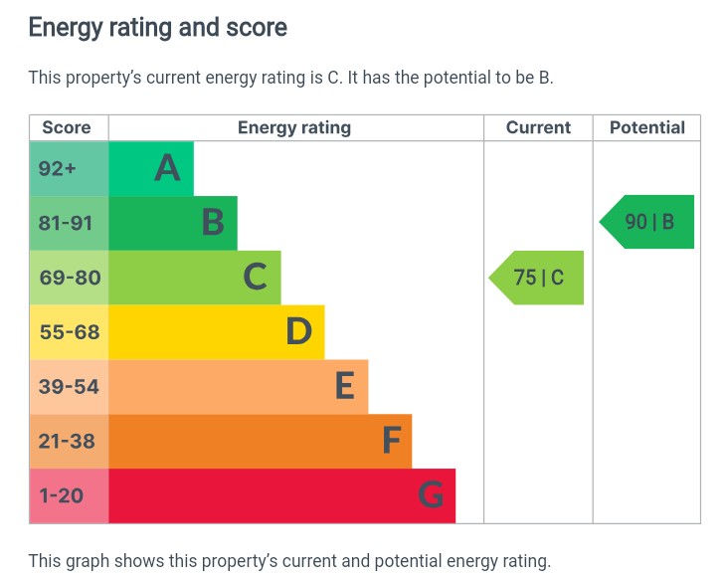Click the 92+ score cell
The image size is (728, 580).
69,168
